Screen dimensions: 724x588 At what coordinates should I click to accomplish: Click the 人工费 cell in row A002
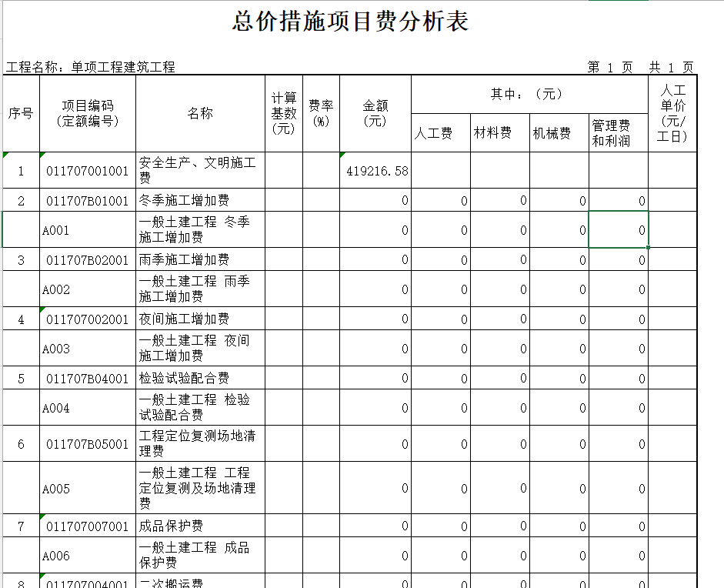pos(441,289)
